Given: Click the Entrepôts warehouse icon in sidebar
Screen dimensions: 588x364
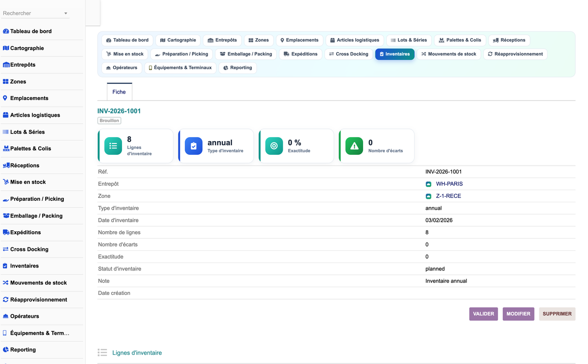Looking at the screenshot, I should pyautogui.click(x=6, y=65).
